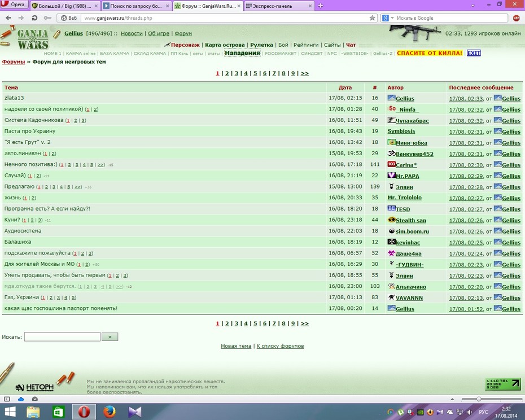Screen dimensions: 525x420
Task: Open the last page >> in bottom pagination
Action: (x=305, y=323)
